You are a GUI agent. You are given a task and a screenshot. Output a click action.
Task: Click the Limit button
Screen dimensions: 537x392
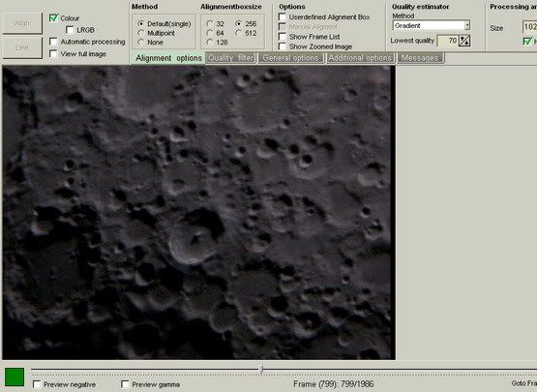pos(22,47)
